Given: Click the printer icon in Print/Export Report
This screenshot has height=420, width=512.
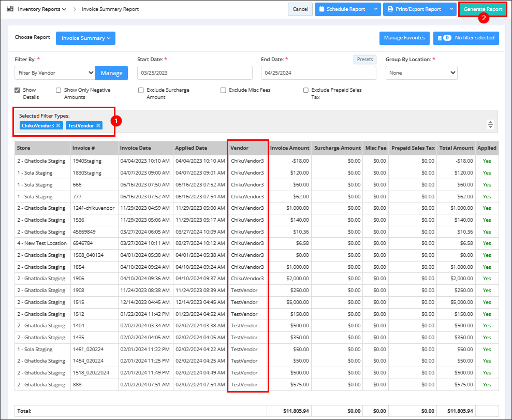Looking at the screenshot, I should pos(390,9).
